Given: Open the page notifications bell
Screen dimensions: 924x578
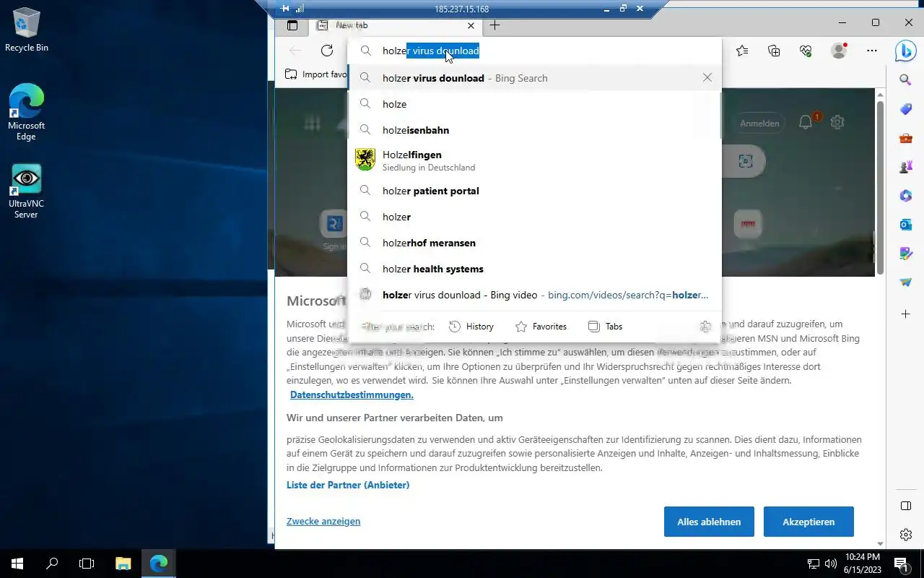Looking at the screenshot, I should point(806,122).
